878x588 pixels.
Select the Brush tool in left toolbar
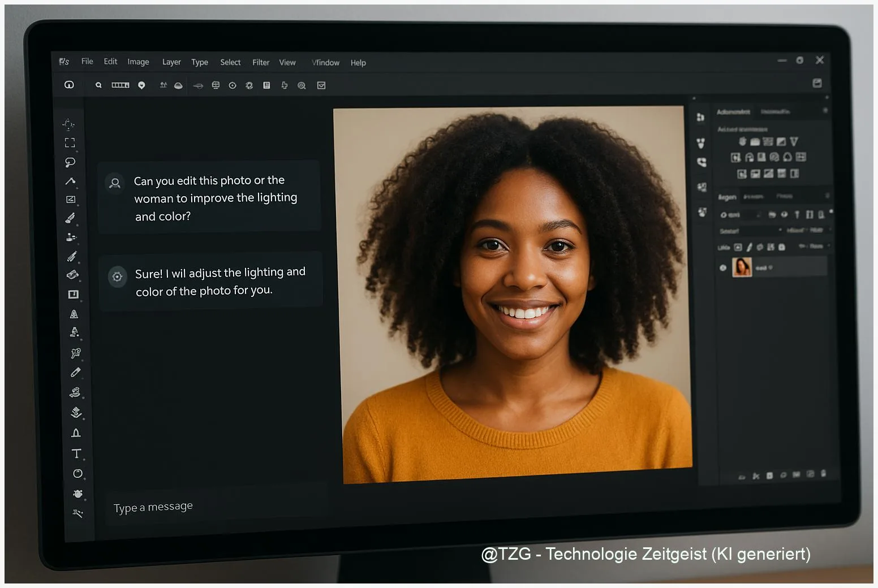[71, 218]
